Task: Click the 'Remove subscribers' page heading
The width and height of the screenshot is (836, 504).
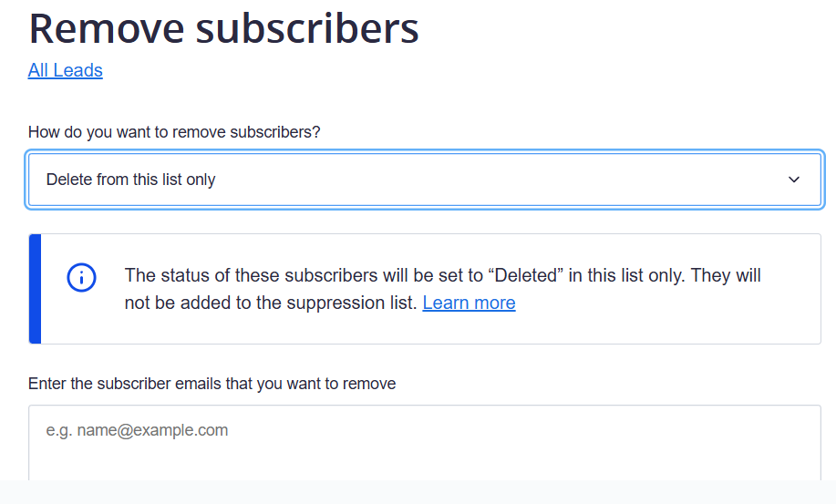Action: pos(223,28)
